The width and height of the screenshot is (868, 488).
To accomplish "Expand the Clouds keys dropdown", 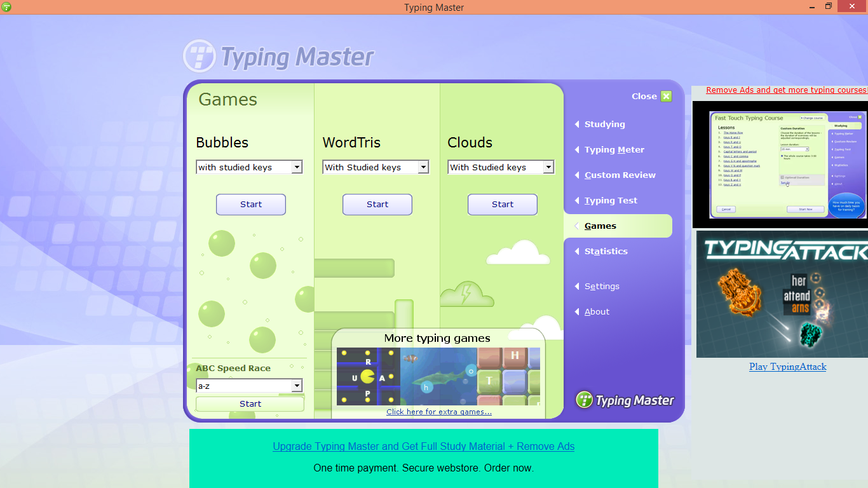I will coord(548,167).
